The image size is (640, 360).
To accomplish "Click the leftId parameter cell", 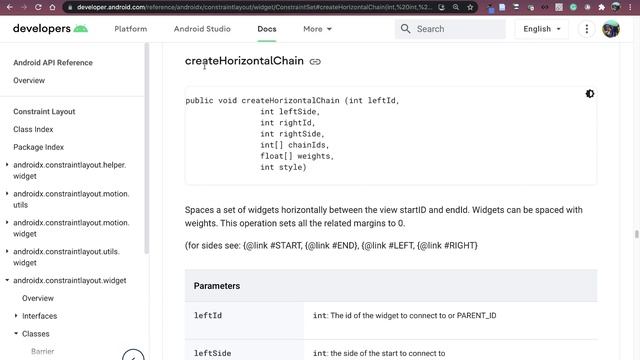I will pos(244,320).
